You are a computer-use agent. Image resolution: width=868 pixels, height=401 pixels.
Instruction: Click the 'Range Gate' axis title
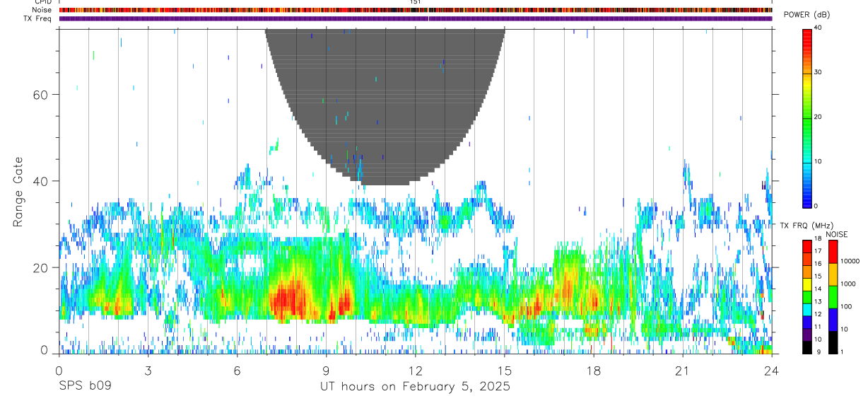[19, 192]
